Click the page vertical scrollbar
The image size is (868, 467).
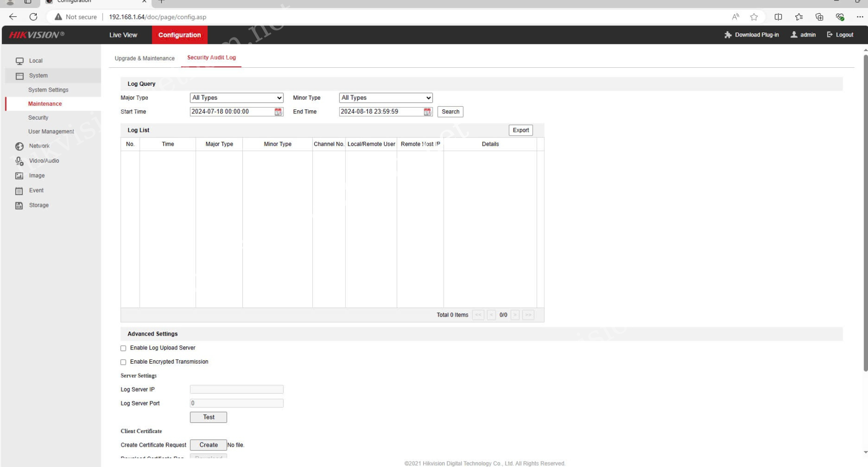tap(865, 212)
